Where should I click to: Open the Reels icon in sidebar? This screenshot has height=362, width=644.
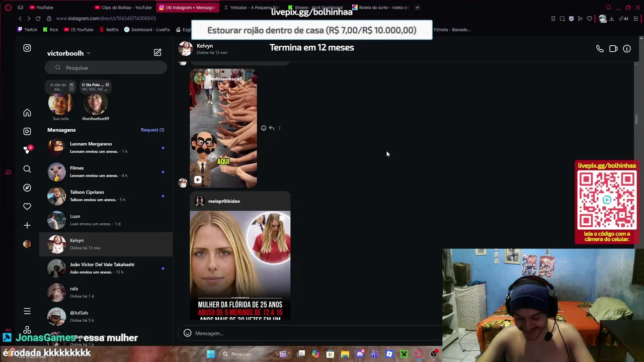[x=27, y=131]
